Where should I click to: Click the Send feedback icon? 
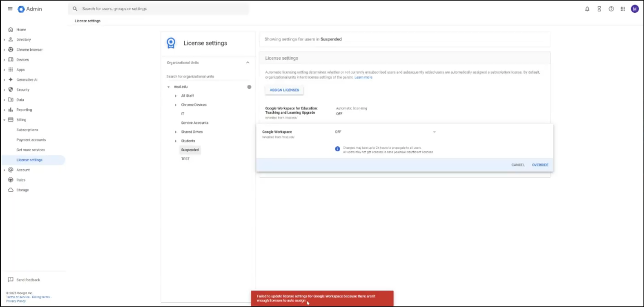11,280
